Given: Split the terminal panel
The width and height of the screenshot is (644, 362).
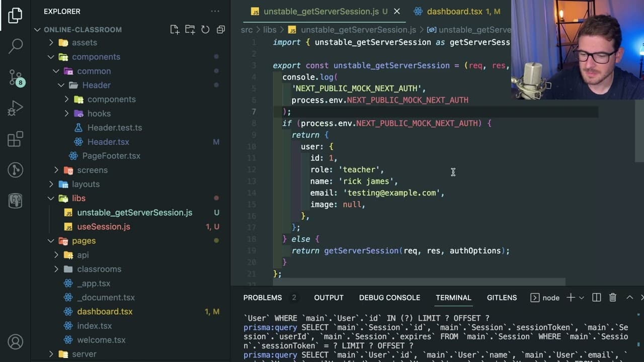Looking at the screenshot, I should (597, 298).
